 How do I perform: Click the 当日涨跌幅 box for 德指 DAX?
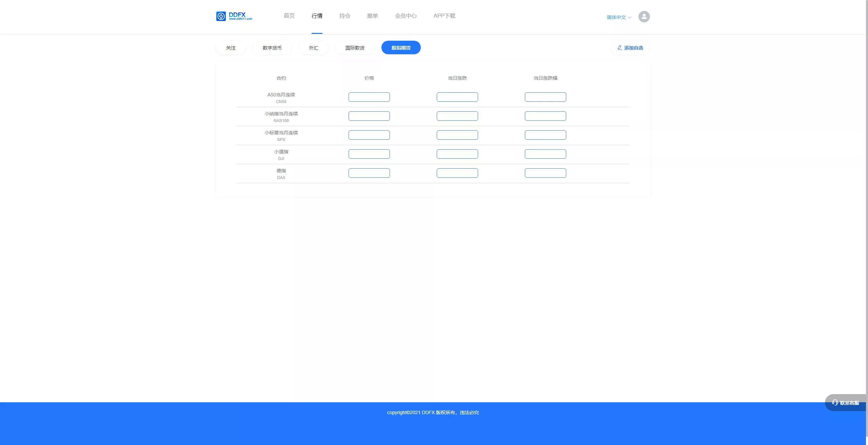tap(545, 173)
